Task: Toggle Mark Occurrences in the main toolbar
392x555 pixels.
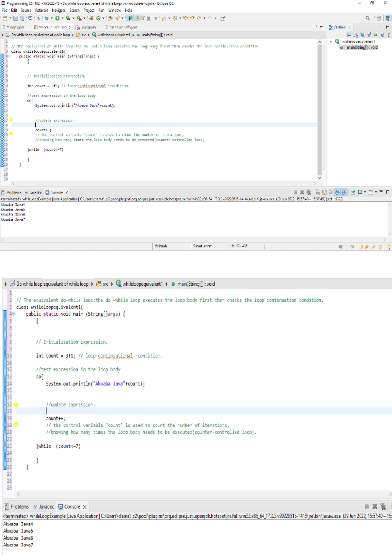Action: 137,18
